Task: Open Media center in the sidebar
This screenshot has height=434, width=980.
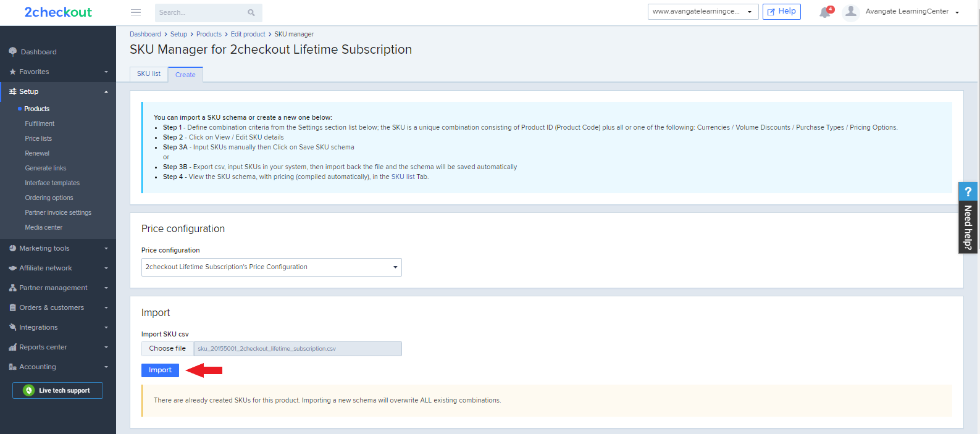Action: [44, 227]
